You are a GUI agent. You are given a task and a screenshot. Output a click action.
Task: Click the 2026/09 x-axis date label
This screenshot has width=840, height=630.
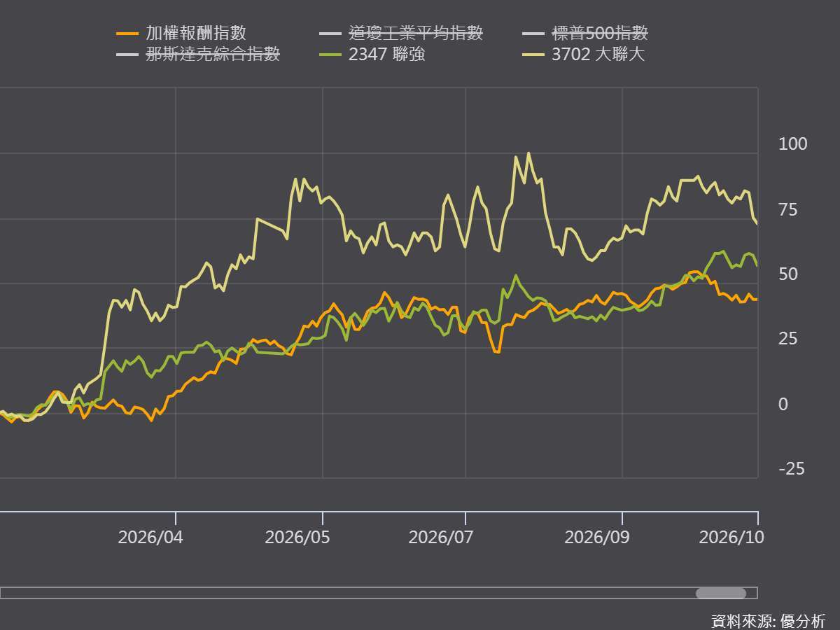(597, 538)
